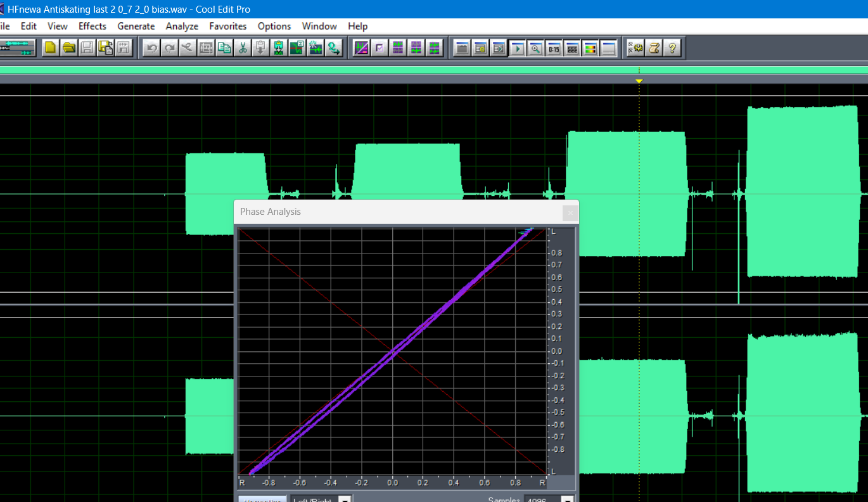
Task: Switch to multitrack view with the waveform toggle icon
Action: coord(17,48)
